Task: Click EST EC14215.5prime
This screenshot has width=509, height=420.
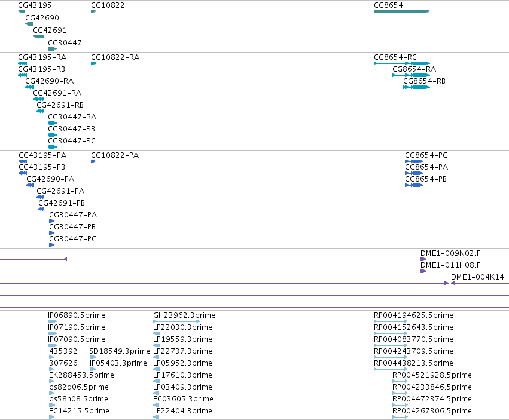Action: click(80, 411)
